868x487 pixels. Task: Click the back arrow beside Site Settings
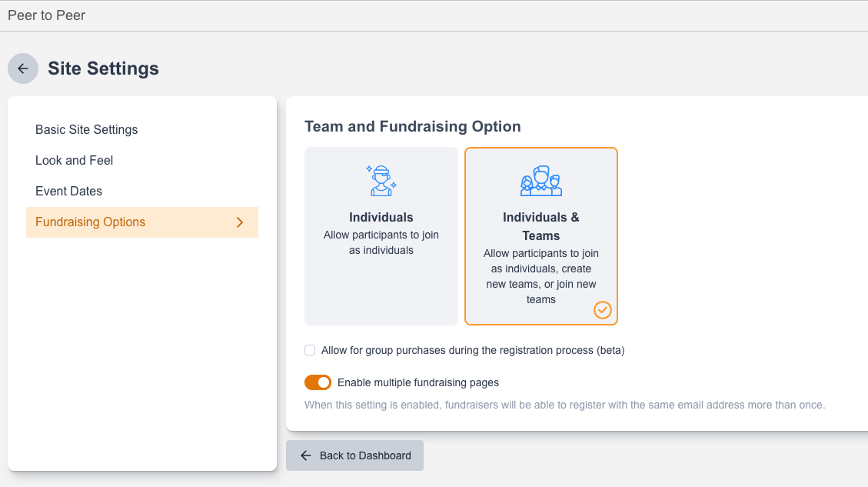23,68
